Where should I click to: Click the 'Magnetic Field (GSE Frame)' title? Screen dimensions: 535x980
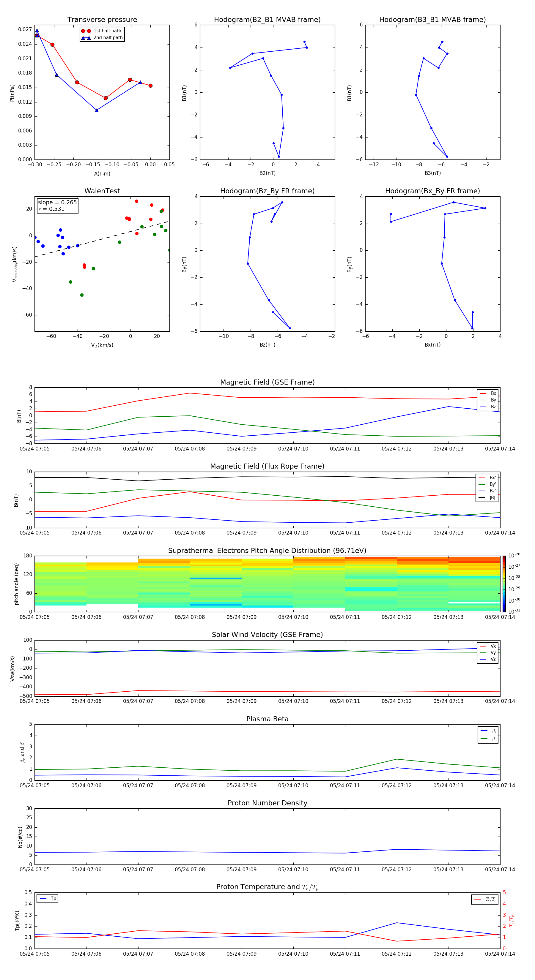click(267, 382)
